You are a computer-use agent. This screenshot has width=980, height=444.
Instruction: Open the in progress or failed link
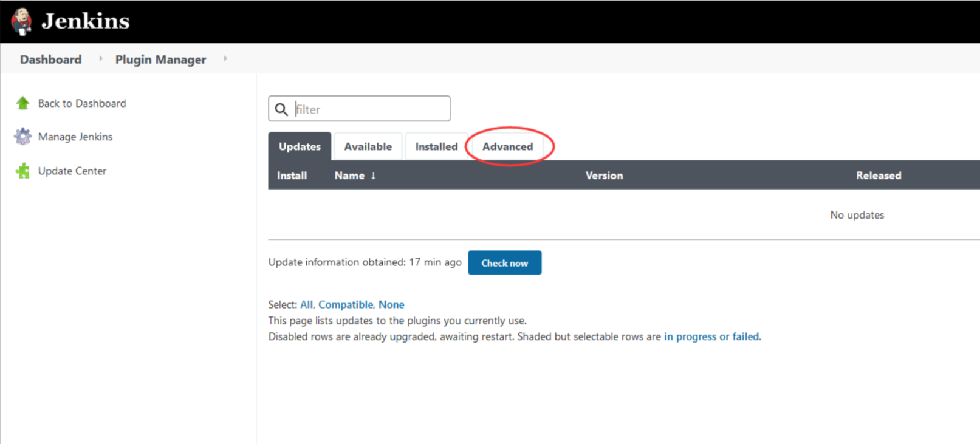tap(711, 336)
